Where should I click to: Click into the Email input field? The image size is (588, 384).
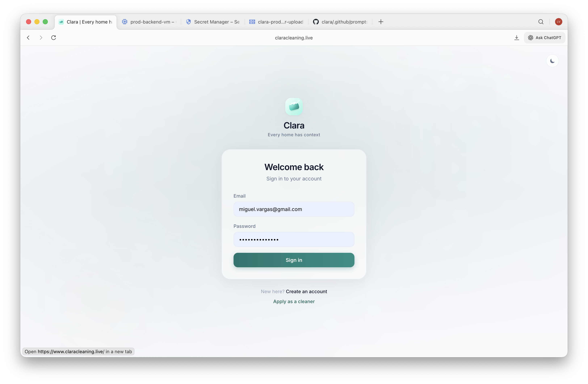294,209
